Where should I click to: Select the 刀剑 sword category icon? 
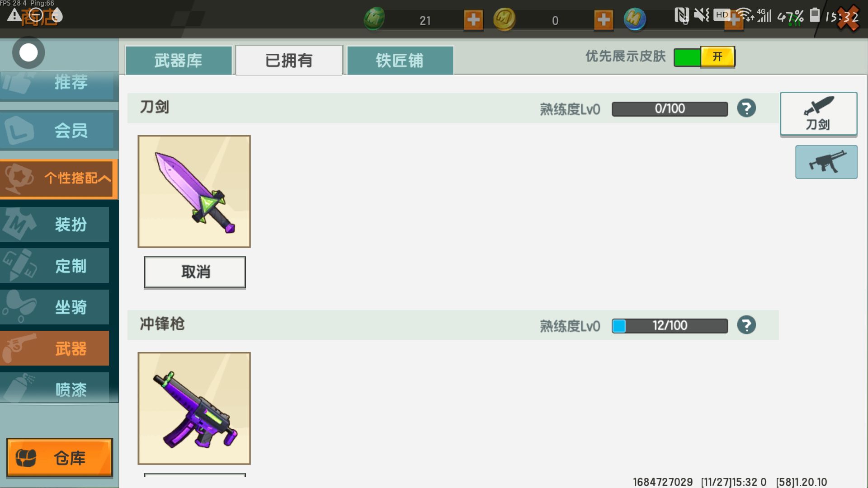click(818, 114)
